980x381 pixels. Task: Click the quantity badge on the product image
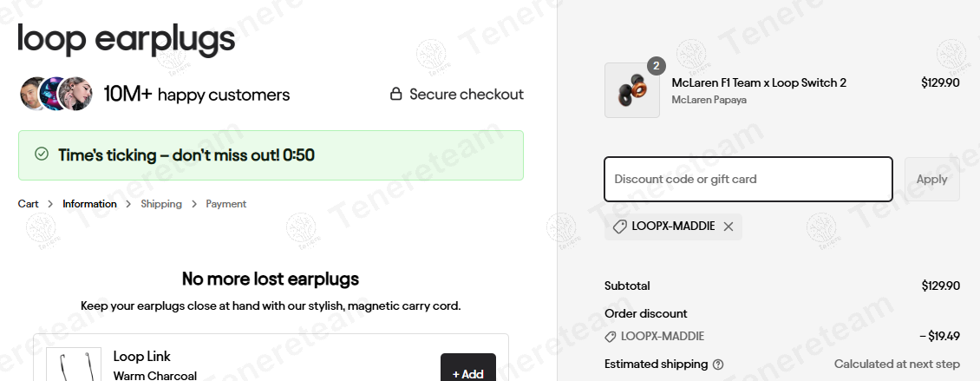pos(656,66)
